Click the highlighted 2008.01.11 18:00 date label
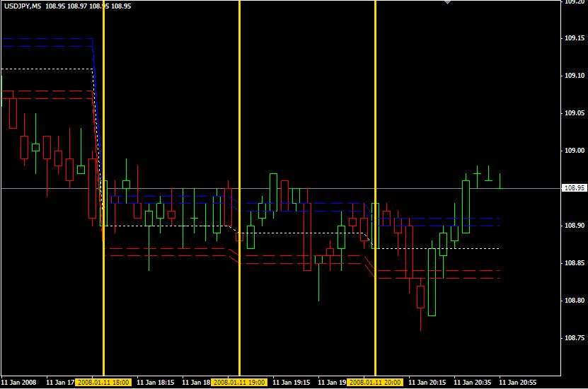 tap(103, 382)
